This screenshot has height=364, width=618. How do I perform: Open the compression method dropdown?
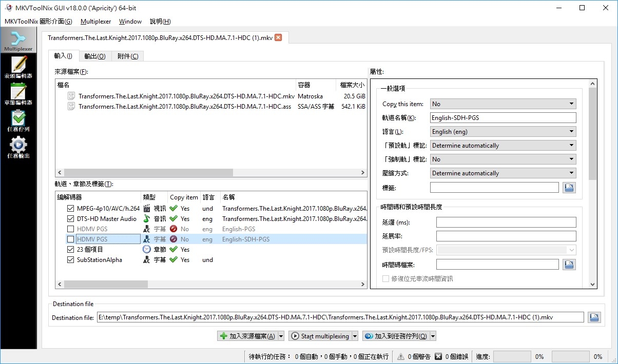point(503,173)
